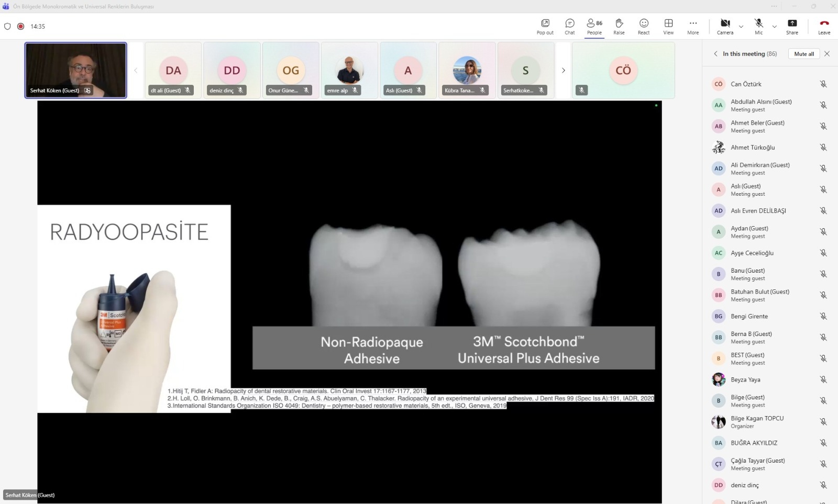Unmute the Mic
This screenshot has height=504, width=838.
pyautogui.click(x=758, y=26)
